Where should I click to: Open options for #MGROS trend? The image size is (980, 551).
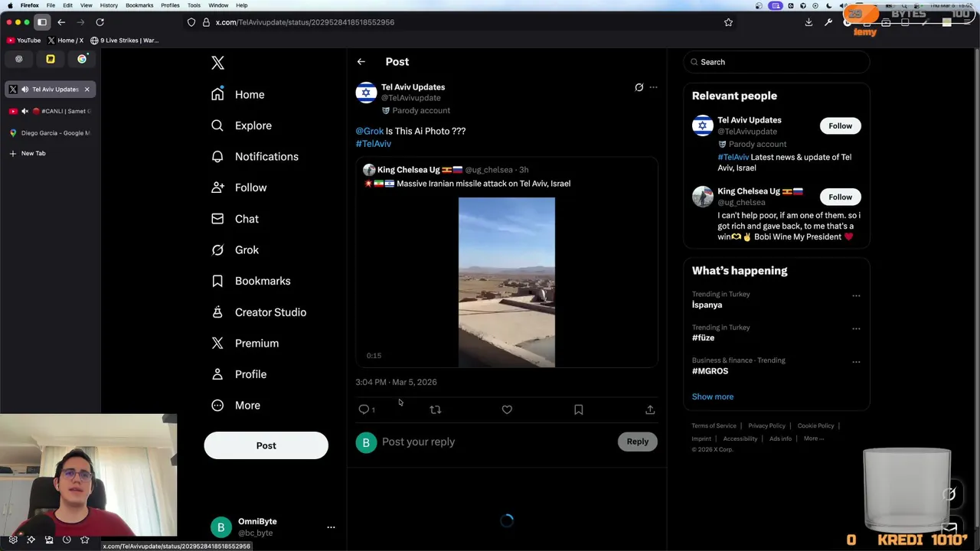pyautogui.click(x=856, y=362)
